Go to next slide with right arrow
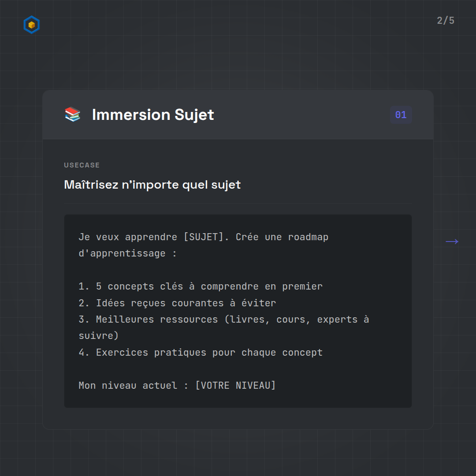The height and width of the screenshot is (476, 476). click(452, 242)
